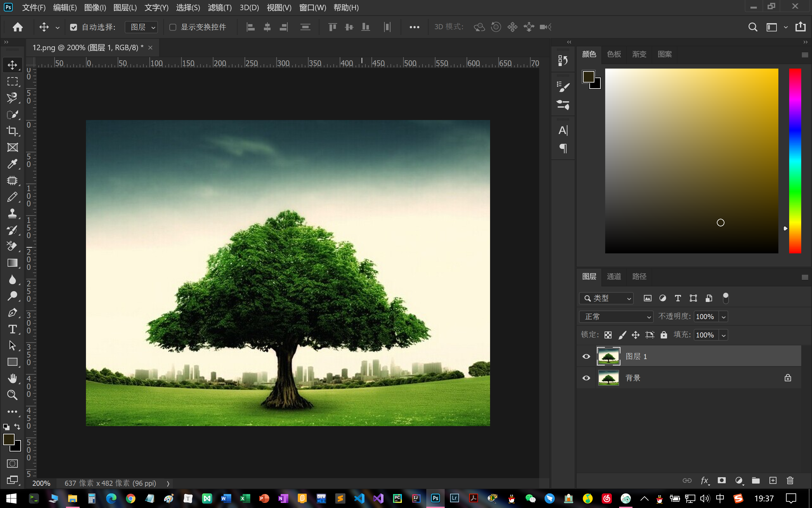Expand the 不透明度 opacity dropdown arrow

point(724,317)
